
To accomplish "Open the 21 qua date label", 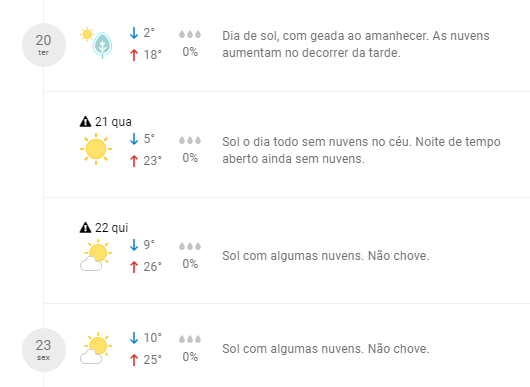I will [113, 122].
